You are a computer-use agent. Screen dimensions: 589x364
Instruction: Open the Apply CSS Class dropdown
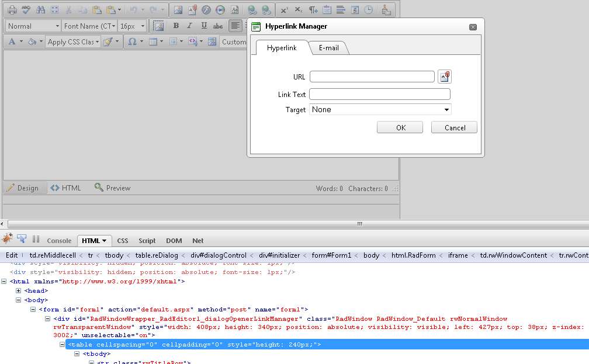(x=73, y=41)
